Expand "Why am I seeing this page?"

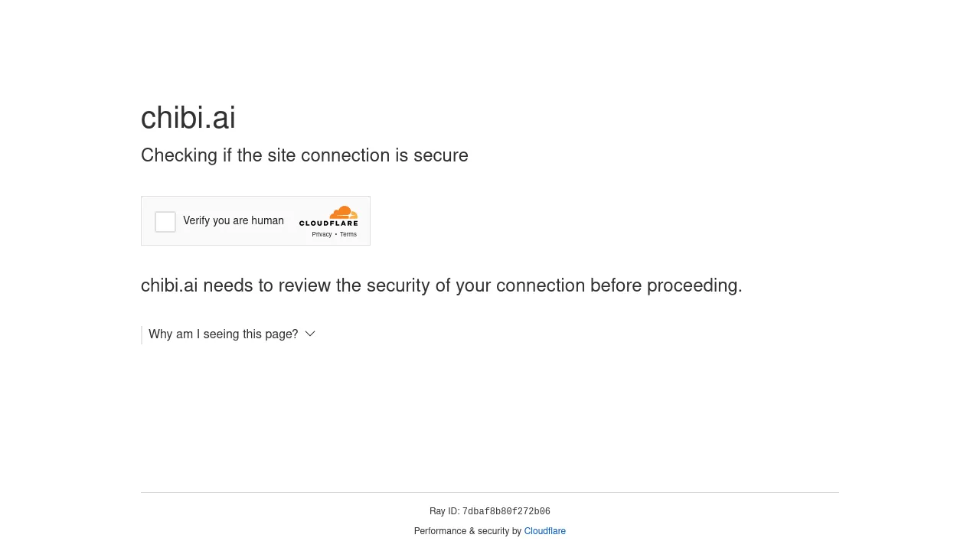coord(224,334)
